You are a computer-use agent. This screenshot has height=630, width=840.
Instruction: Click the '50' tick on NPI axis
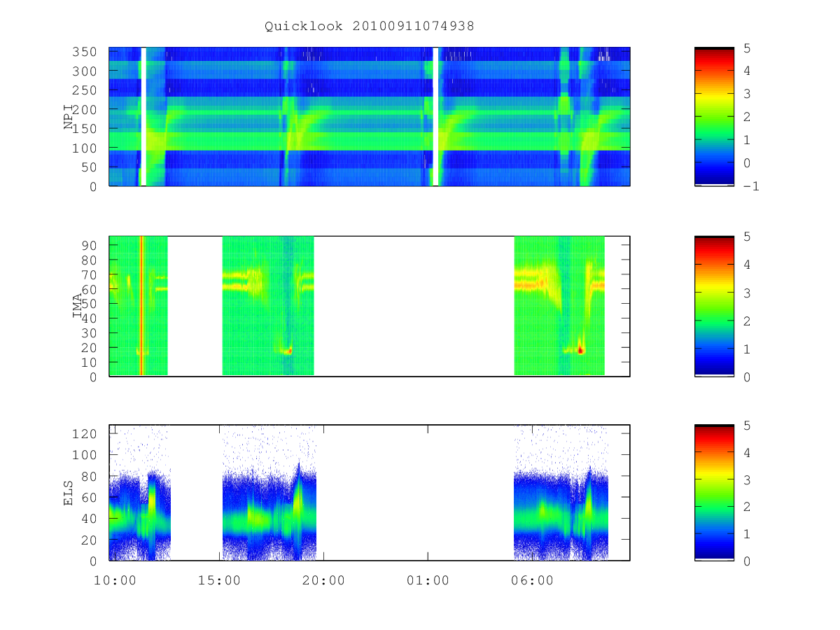(88, 167)
